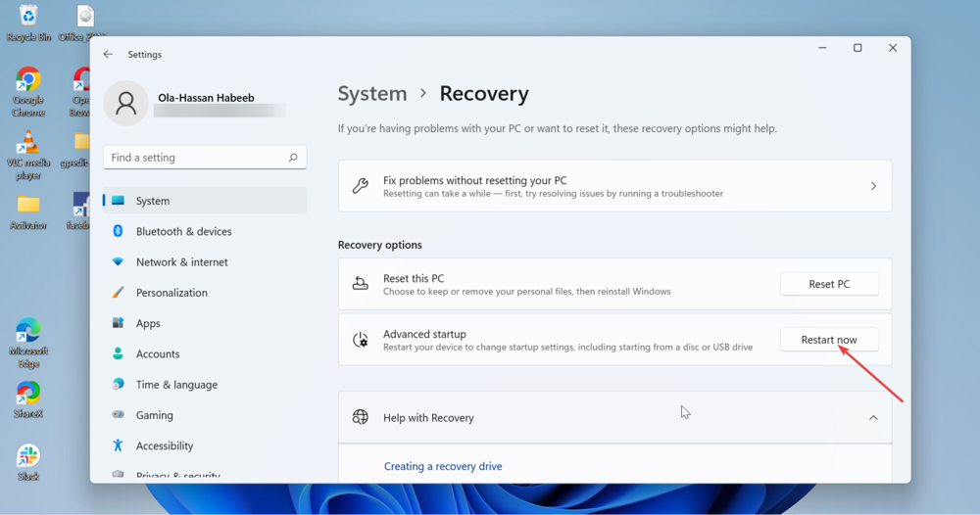Image resolution: width=980 pixels, height=515 pixels.
Task: Open VLC media player desktop shortcut
Action: click(28, 156)
